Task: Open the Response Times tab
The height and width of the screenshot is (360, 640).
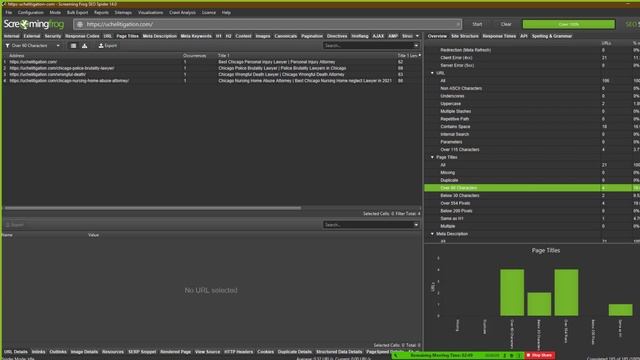Action: [x=499, y=36]
